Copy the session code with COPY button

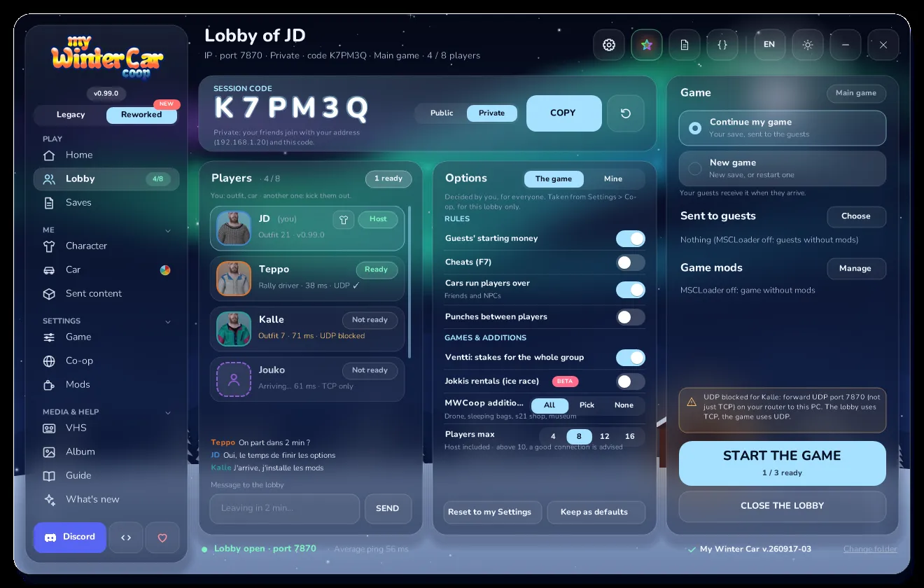(563, 113)
